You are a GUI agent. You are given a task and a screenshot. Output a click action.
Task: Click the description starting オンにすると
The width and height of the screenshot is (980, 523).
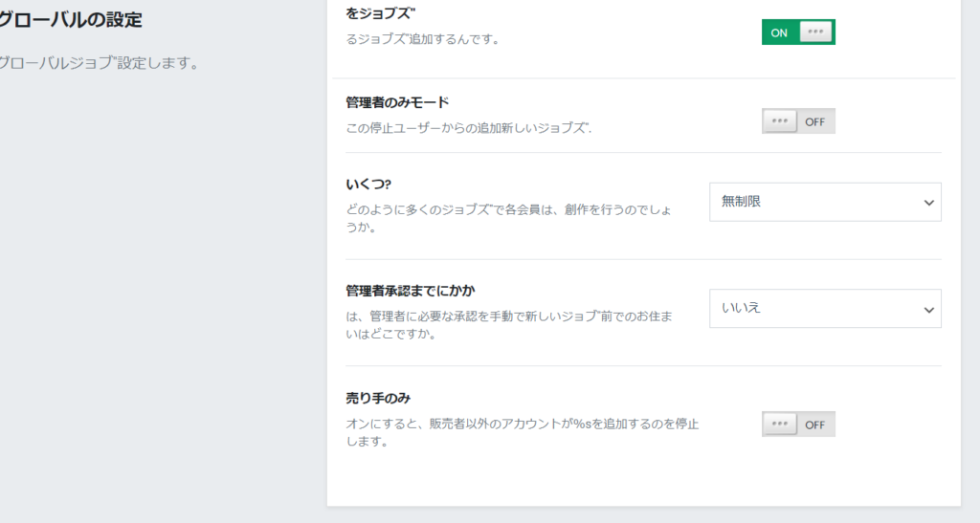[522, 432]
